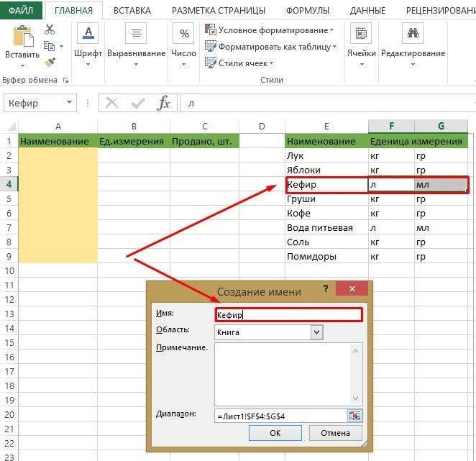Click the range collapse icon in Диапазон

pyautogui.click(x=354, y=416)
